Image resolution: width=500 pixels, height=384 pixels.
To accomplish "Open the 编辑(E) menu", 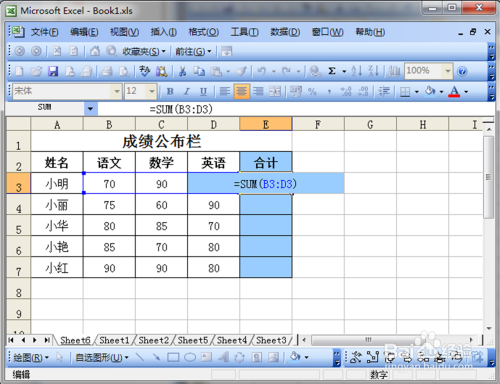I will pyautogui.click(x=84, y=32).
